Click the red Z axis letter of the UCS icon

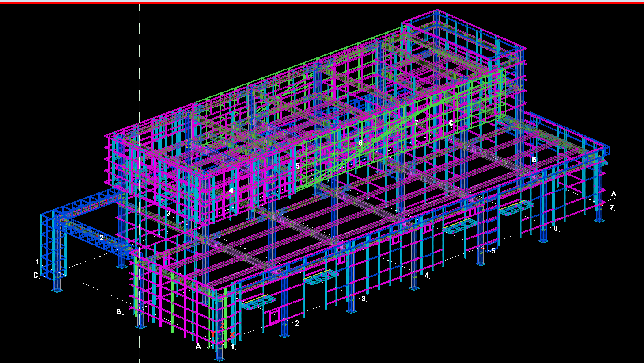point(222,326)
